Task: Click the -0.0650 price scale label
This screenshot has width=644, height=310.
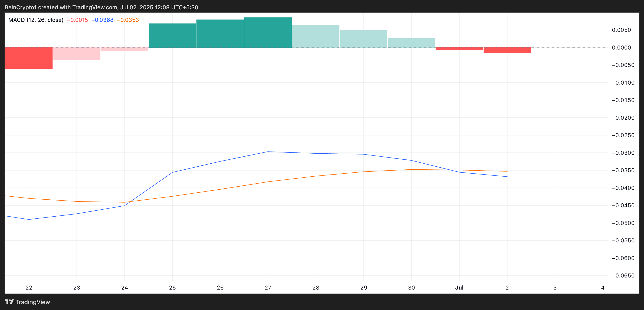Action: (623, 276)
